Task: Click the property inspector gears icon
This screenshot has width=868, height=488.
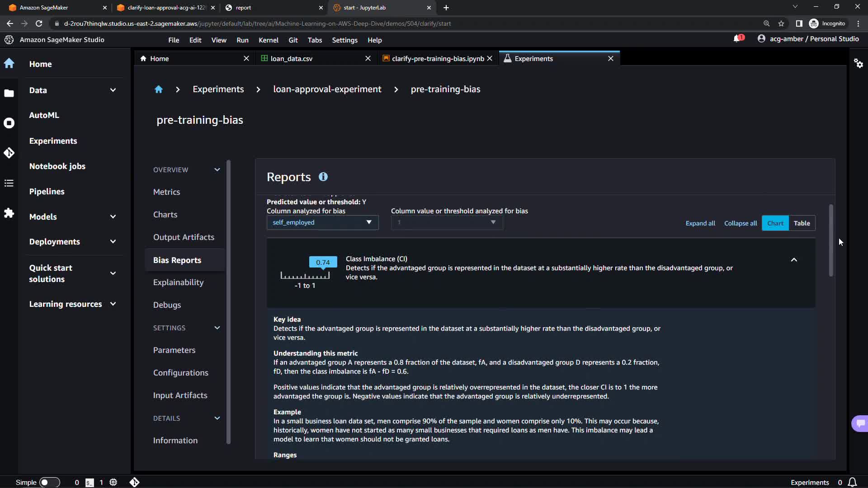Action: click(x=858, y=63)
